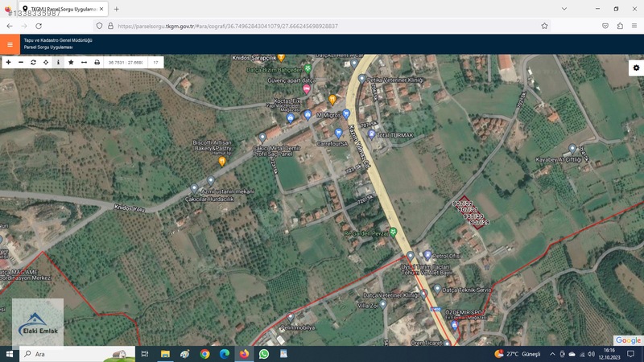644x362 pixels.
Task: Toggle the parcel info tool
Action: [58, 63]
